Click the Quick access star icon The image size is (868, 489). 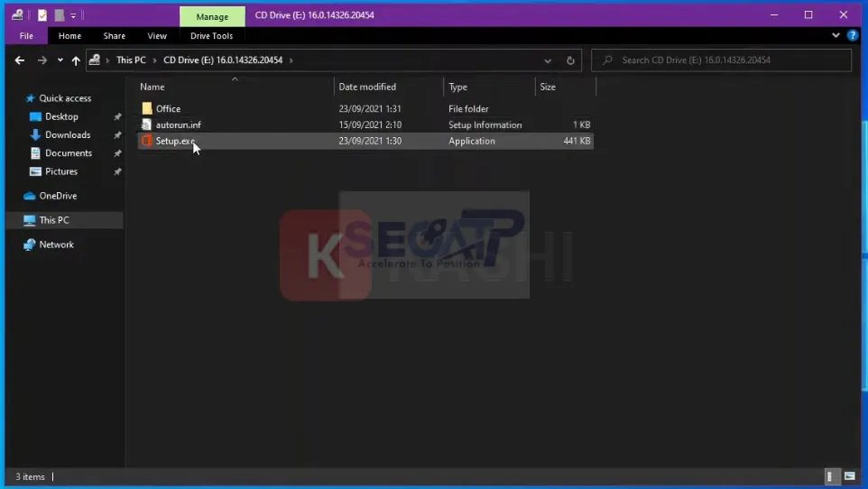click(x=30, y=98)
